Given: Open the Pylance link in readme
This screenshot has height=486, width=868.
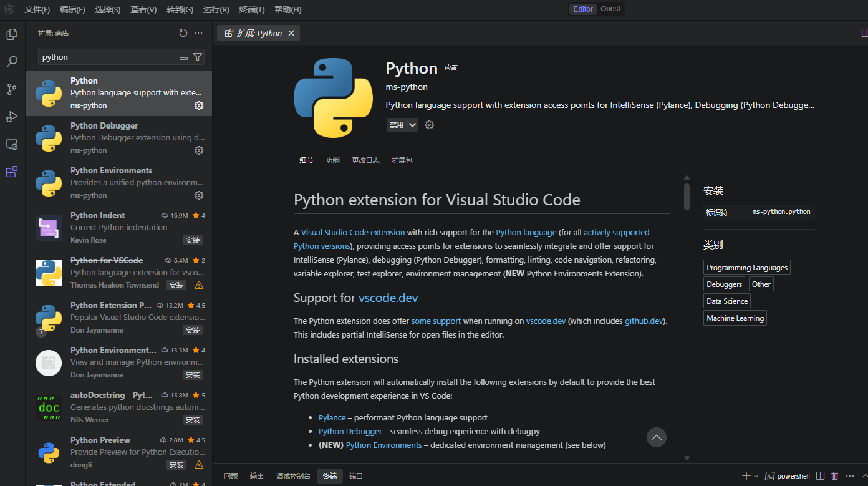Looking at the screenshot, I should 332,417.
